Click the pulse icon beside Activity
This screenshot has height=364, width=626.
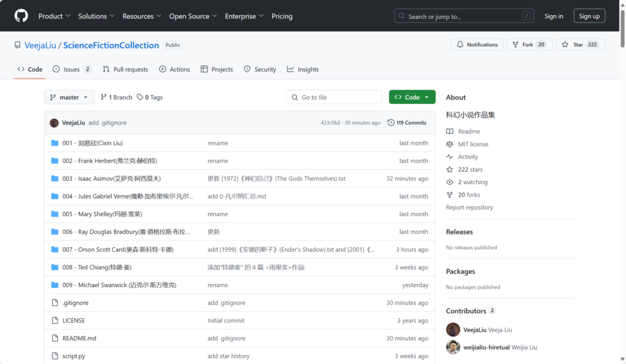449,157
